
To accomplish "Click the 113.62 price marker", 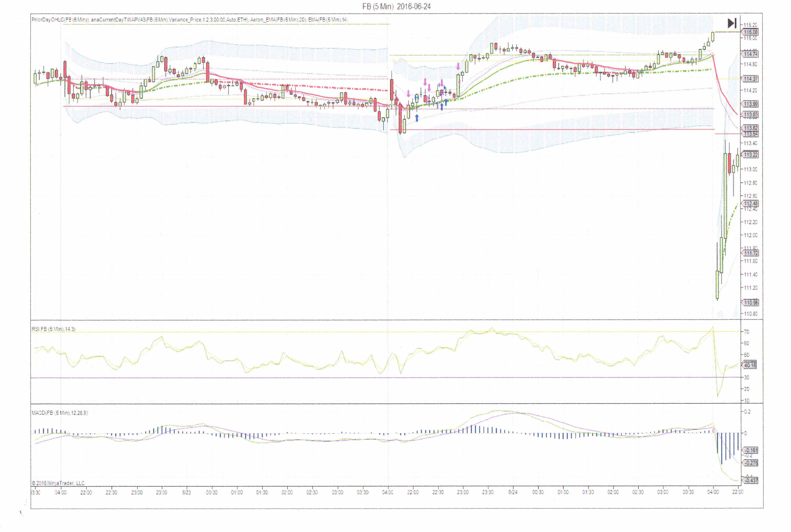I will tap(750, 128).
